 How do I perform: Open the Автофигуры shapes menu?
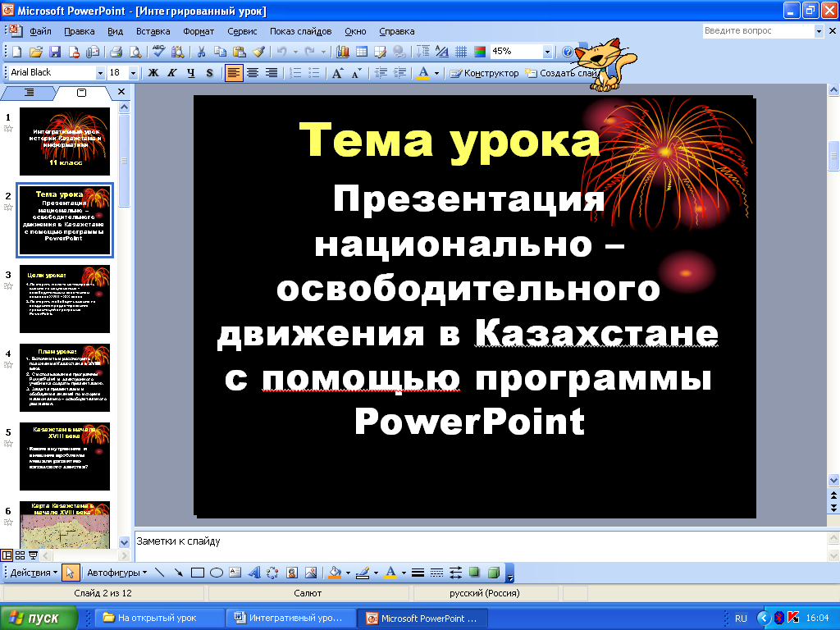(116, 573)
